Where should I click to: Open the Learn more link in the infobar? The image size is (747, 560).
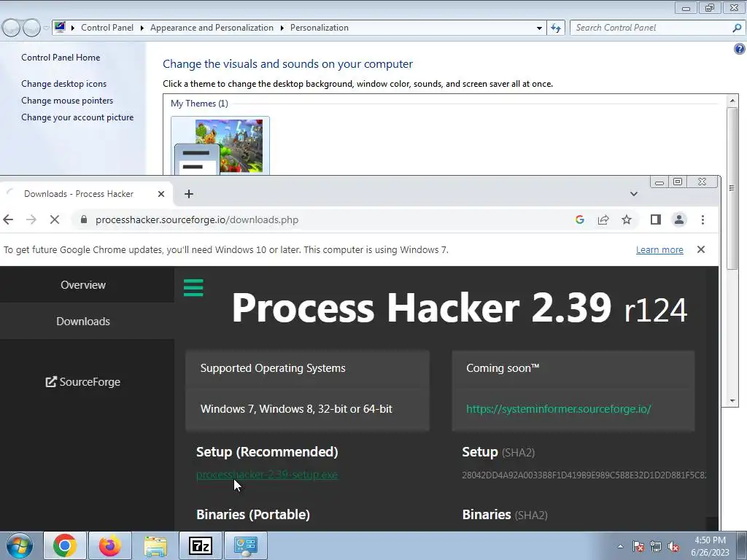(x=659, y=249)
